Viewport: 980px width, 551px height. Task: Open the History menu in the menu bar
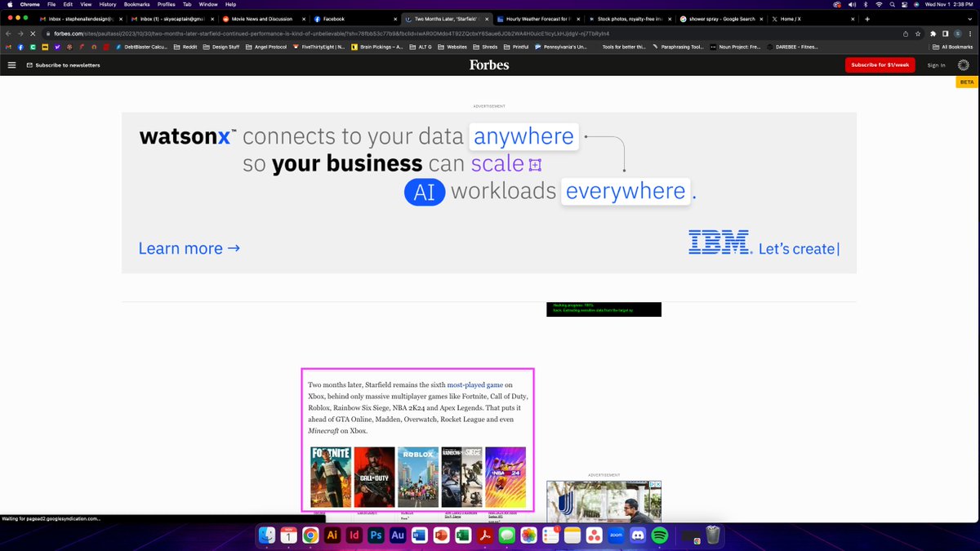(107, 4)
